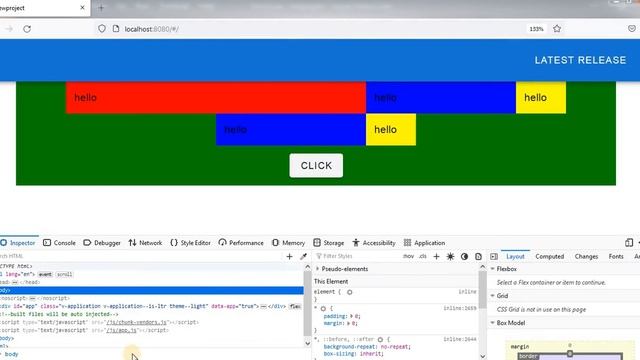The width and height of the screenshot is (640, 360).
Task: Open the Performance tab
Action: pyautogui.click(x=241, y=243)
